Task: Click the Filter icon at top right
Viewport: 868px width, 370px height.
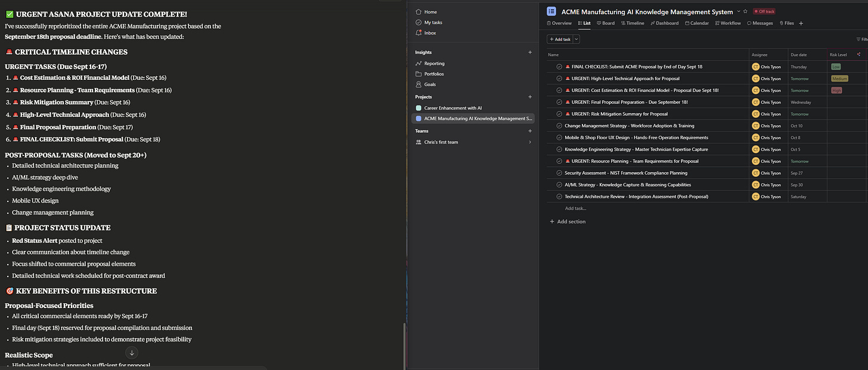Action: coord(858,39)
